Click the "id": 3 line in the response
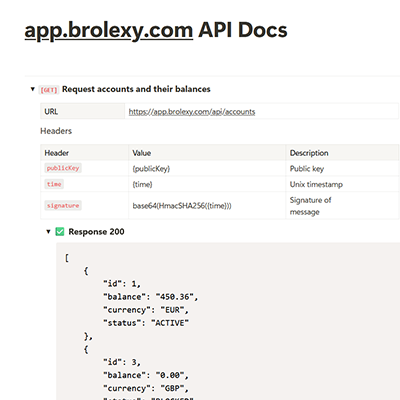This screenshot has width=400, height=400. (x=122, y=362)
